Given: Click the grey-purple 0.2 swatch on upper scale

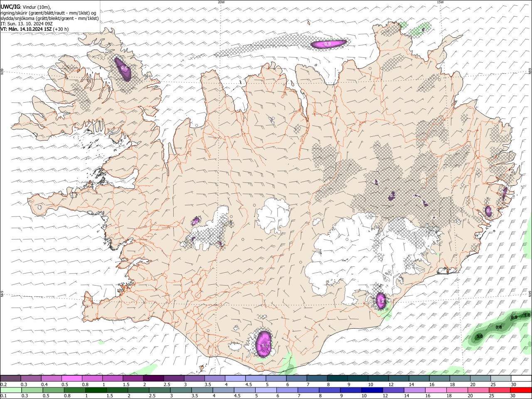Looking at the screenshot, I should pos(10,378).
